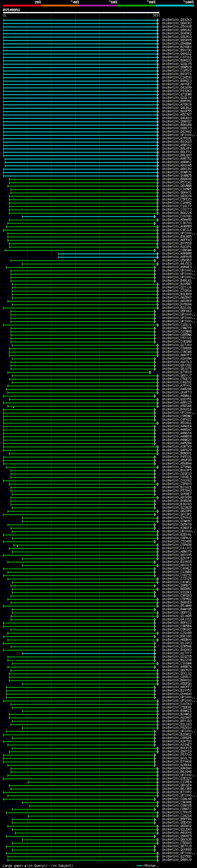Viewport: 197px width, 868px height.
Task: Click the label UniRef100_P05694
Action: [x=177, y=304]
